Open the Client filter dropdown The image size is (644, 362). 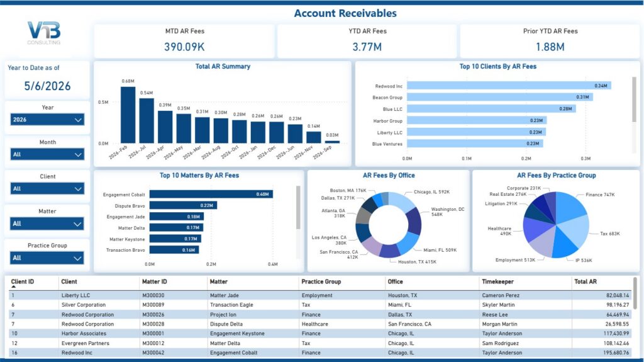47,189
